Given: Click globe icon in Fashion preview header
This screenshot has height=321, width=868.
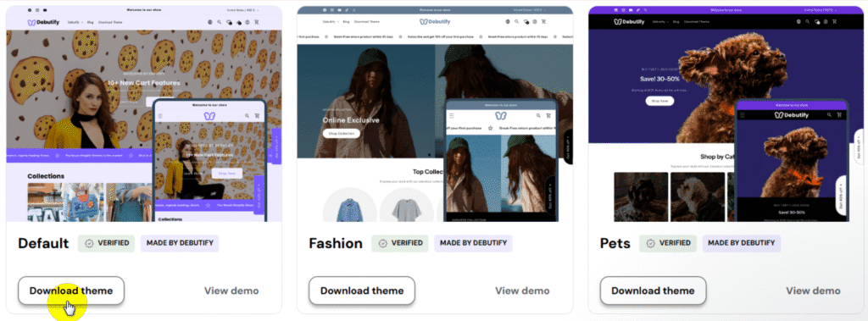Looking at the screenshot, I should 508,21.
